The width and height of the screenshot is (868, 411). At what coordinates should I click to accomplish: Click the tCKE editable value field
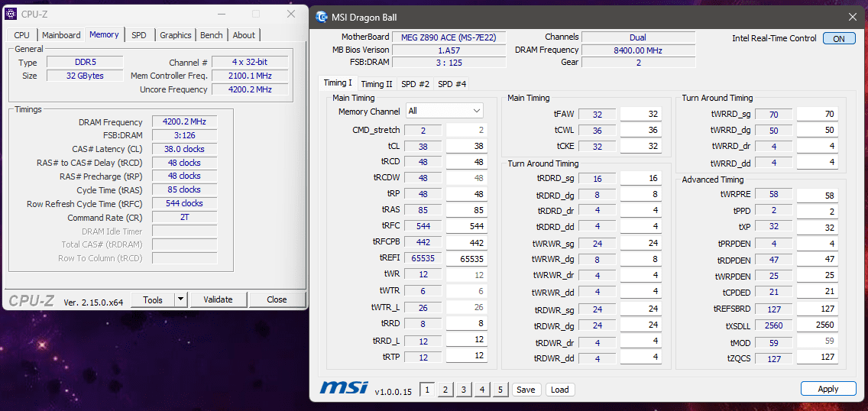[641, 146]
